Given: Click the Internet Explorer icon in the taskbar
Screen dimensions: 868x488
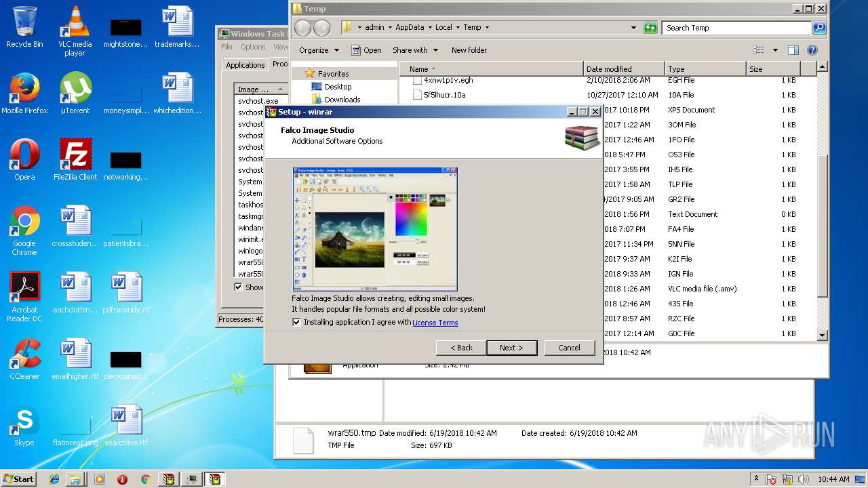Looking at the screenshot, I should pyautogui.click(x=54, y=479).
